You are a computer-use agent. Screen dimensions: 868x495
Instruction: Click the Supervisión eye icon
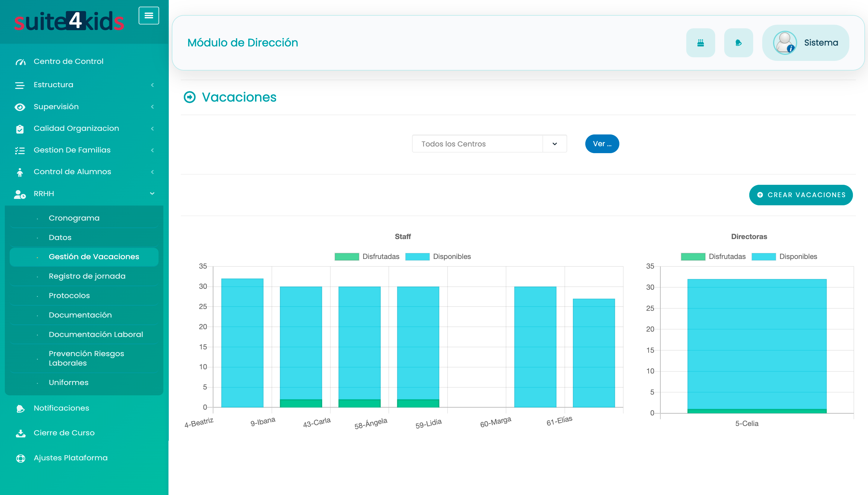(20, 107)
